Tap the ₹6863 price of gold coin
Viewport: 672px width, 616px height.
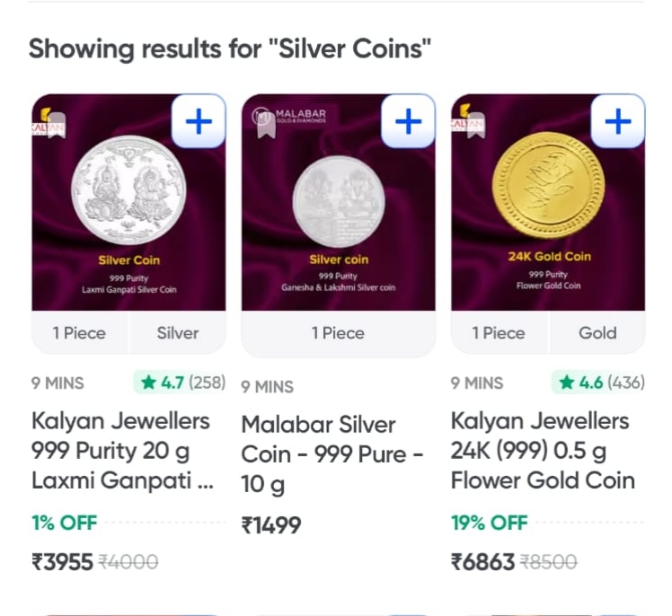[x=482, y=562]
